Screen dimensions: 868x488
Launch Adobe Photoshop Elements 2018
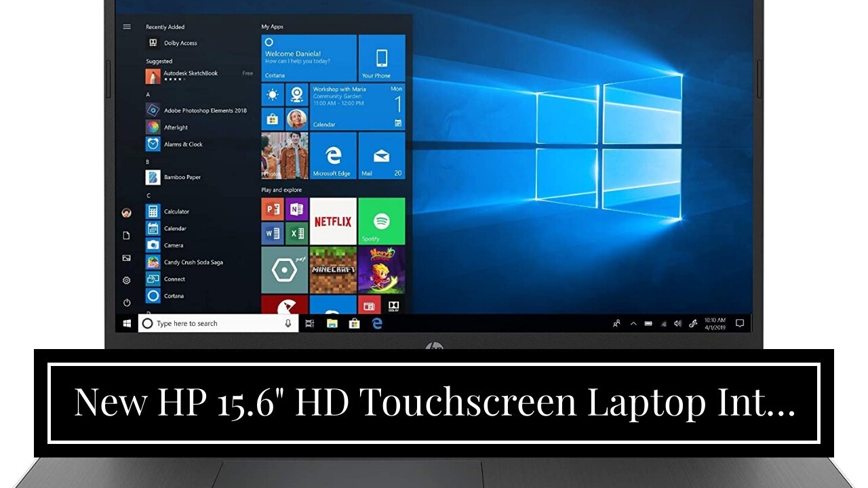197,110
